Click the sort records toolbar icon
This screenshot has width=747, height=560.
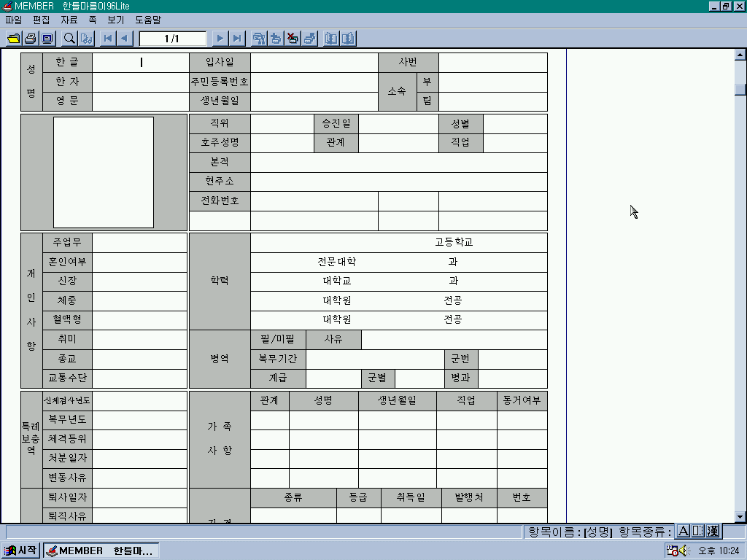tap(259, 39)
